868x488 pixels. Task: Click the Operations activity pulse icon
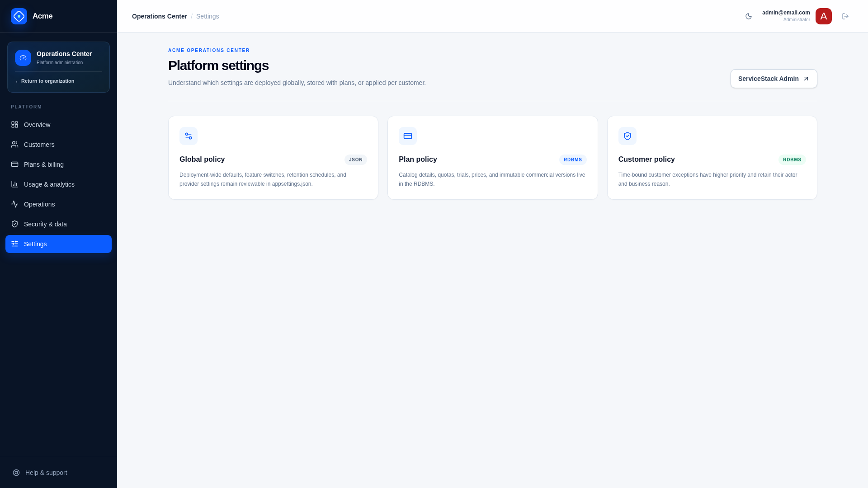[x=15, y=204]
